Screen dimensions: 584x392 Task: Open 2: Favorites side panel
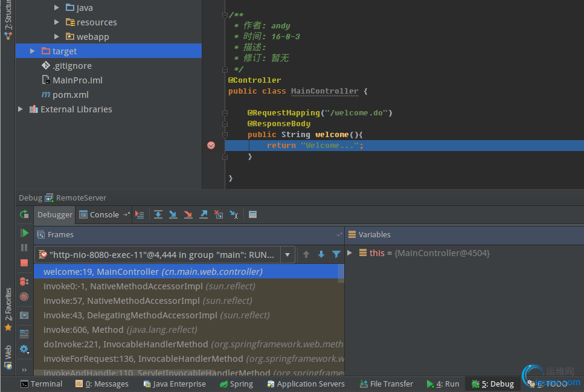8,309
